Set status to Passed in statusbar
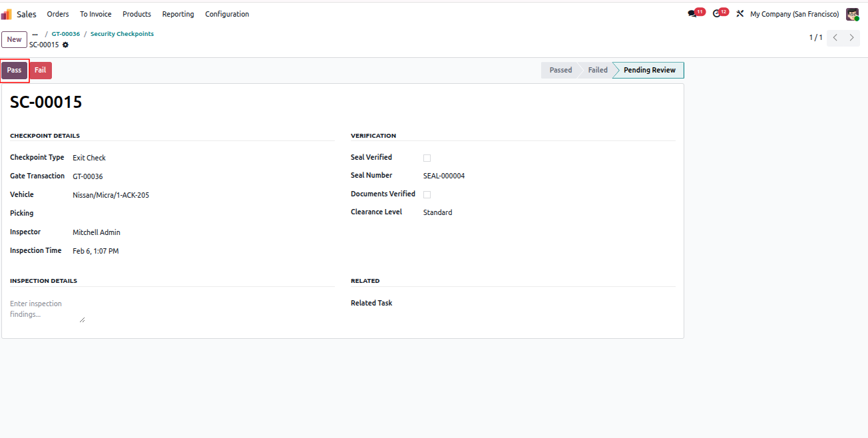The height and width of the screenshot is (438, 868). [x=560, y=71]
